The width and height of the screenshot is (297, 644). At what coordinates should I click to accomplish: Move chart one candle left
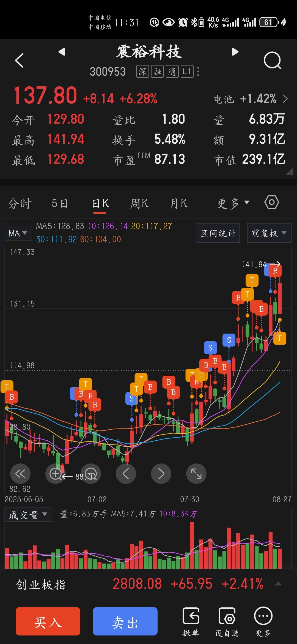(126, 474)
